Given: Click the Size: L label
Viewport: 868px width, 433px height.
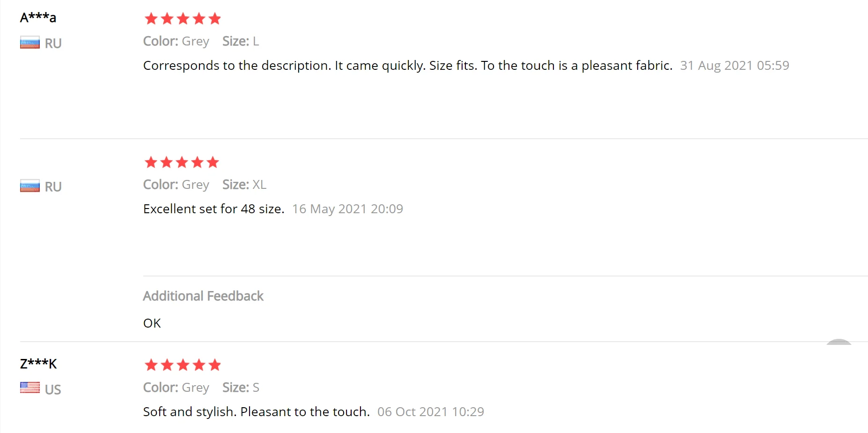Looking at the screenshot, I should click(241, 41).
